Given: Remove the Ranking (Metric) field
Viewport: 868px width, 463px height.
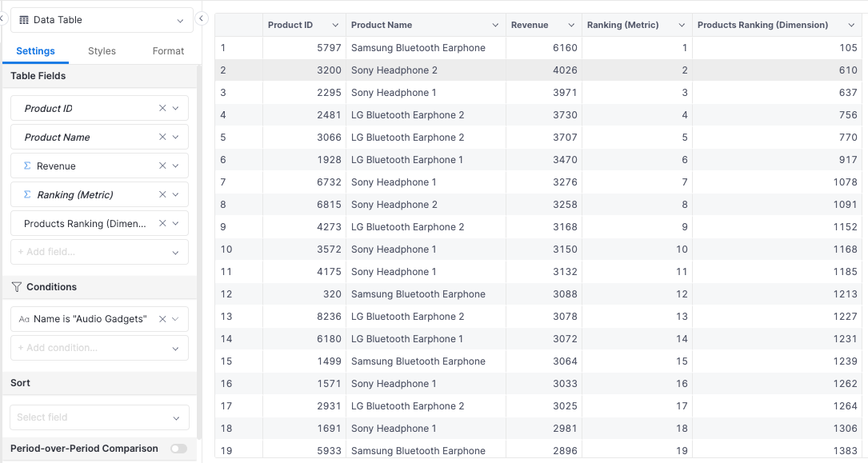Looking at the screenshot, I should pos(162,194).
